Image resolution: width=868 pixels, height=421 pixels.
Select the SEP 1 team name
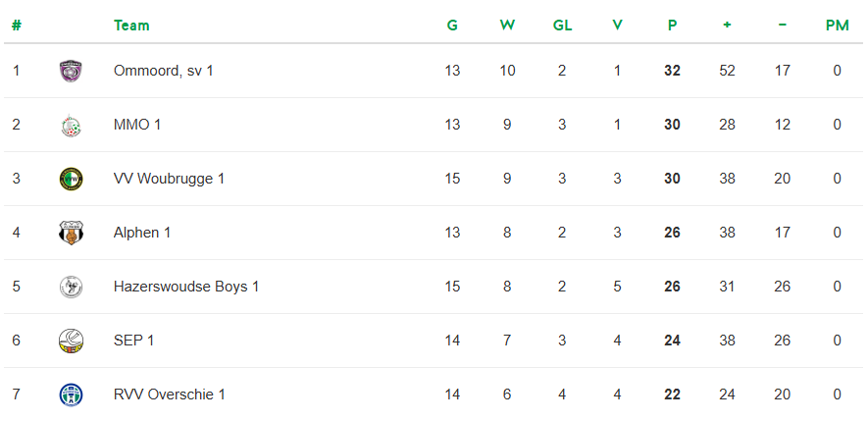click(x=134, y=341)
